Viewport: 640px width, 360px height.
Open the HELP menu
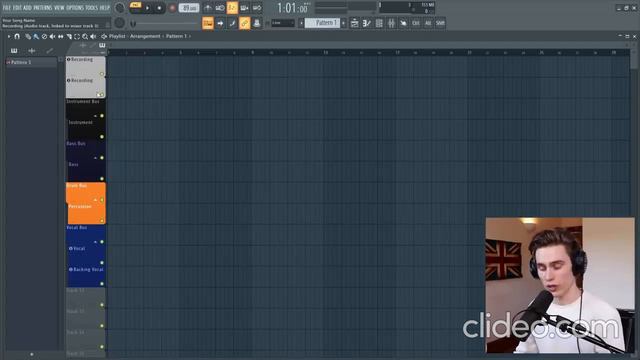tap(105, 8)
